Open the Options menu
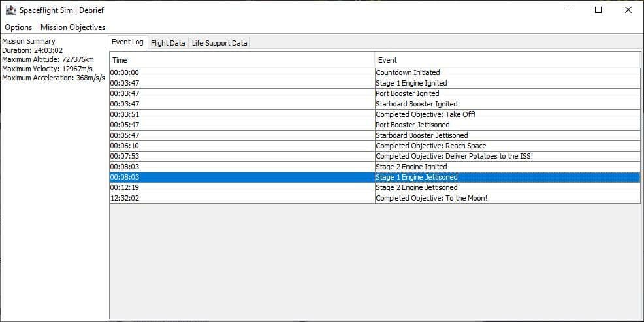This screenshot has height=322, width=644. tap(18, 27)
